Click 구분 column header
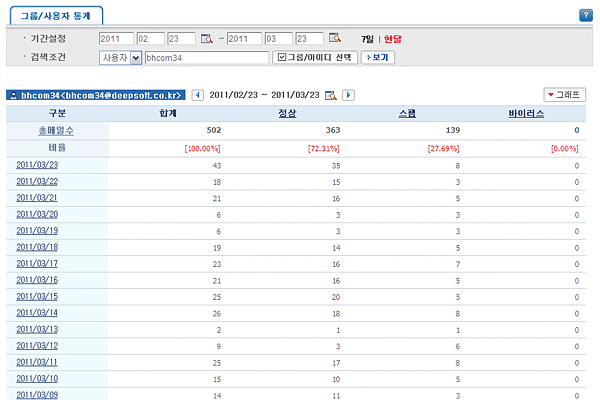Viewport: 600px width, 400px height. coord(57,113)
